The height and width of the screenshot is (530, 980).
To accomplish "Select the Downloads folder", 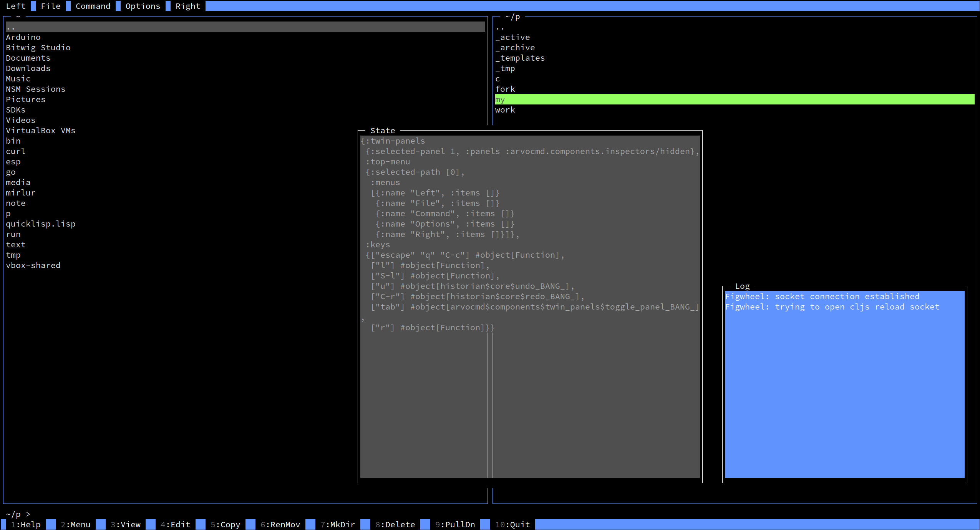I will pyautogui.click(x=28, y=68).
